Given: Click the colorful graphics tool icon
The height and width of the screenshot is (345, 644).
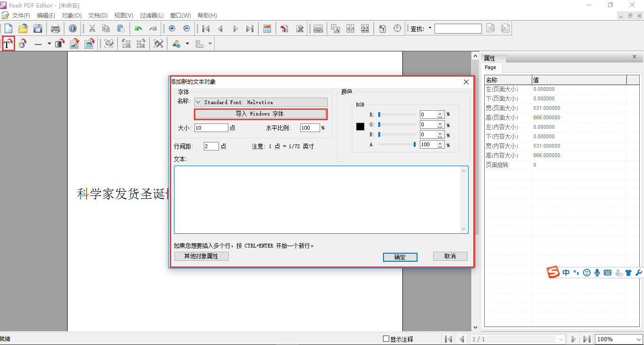Looking at the screenshot, I should click(x=22, y=44).
